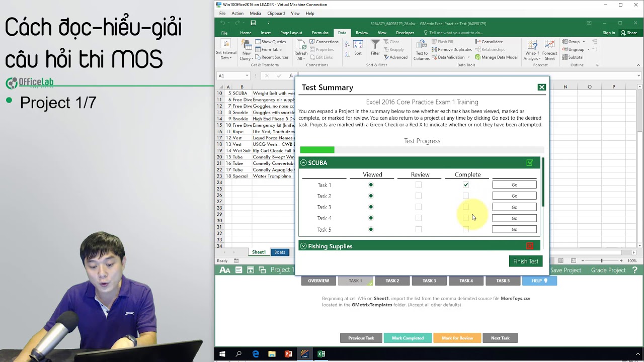Open the Name Box dropdown
This screenshot has width=644, height=362.
click(x=247, y=76)
